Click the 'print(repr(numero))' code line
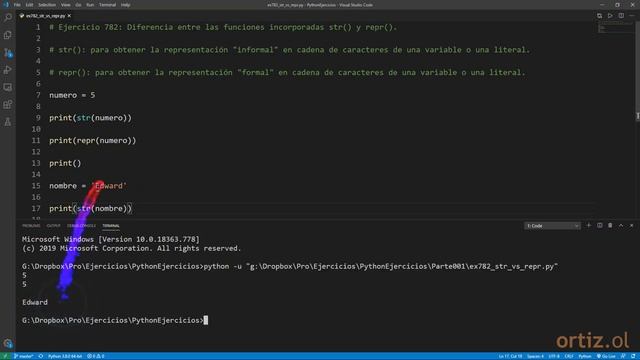 coord(93,140)
